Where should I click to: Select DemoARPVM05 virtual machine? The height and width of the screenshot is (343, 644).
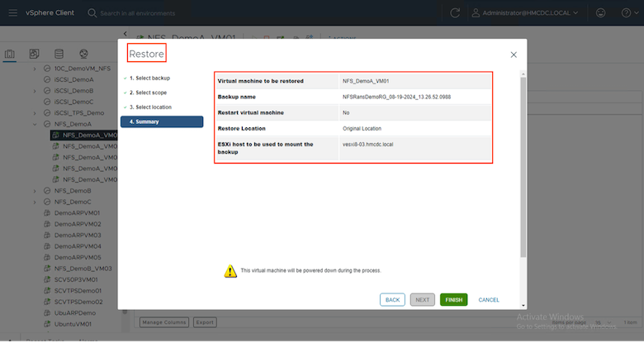78,257
